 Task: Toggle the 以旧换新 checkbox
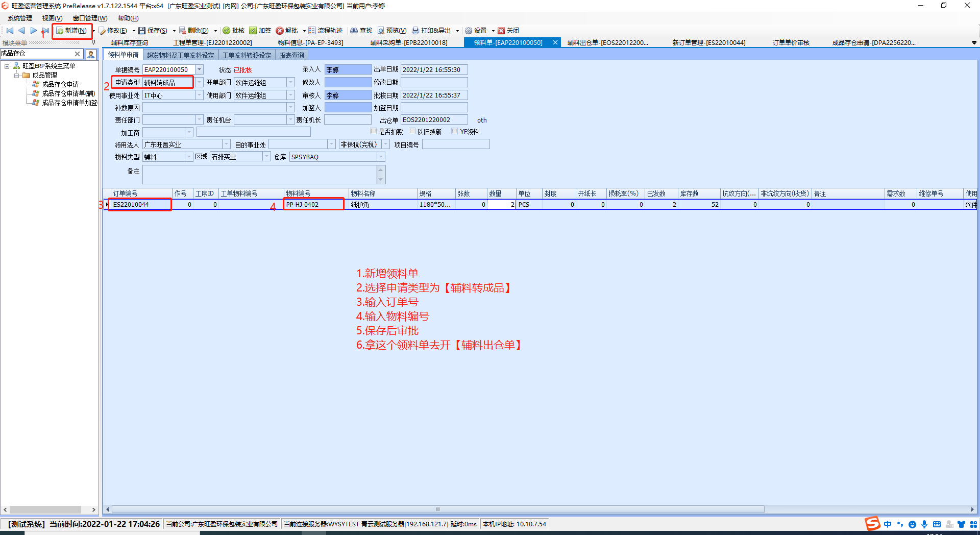click(412, 131)
